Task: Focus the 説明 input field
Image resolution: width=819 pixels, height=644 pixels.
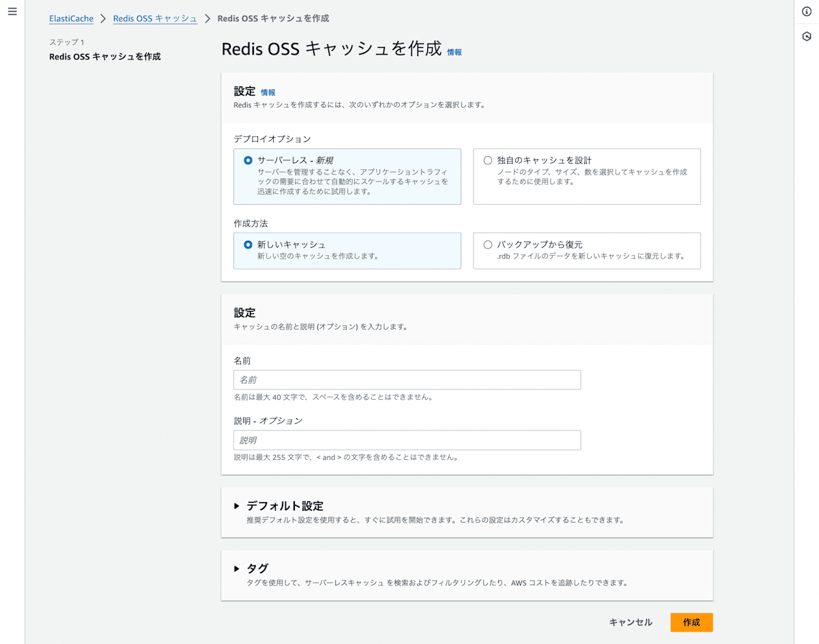Action: [407, 440]
